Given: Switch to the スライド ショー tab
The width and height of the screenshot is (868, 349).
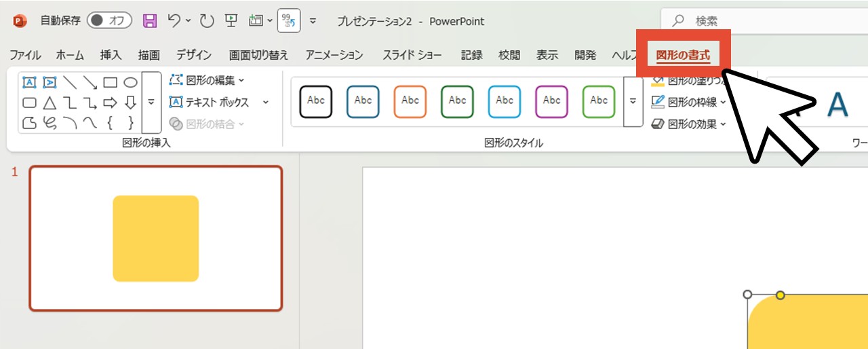Looking at the screenshot, I should pyautogui.click(x=412, y=55).
